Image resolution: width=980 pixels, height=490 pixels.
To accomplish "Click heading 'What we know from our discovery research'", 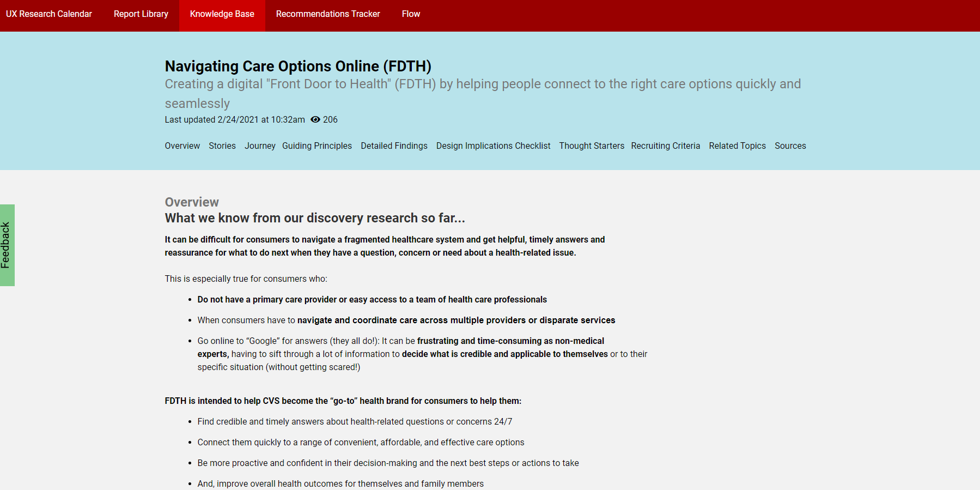I will (315, 218).
